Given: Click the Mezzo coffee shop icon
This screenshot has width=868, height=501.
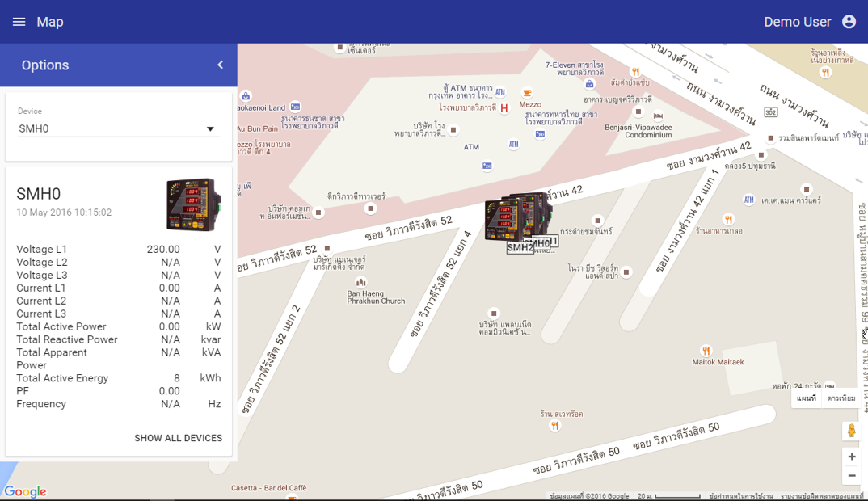Looking at the screenshot, I should coord(527,92).
